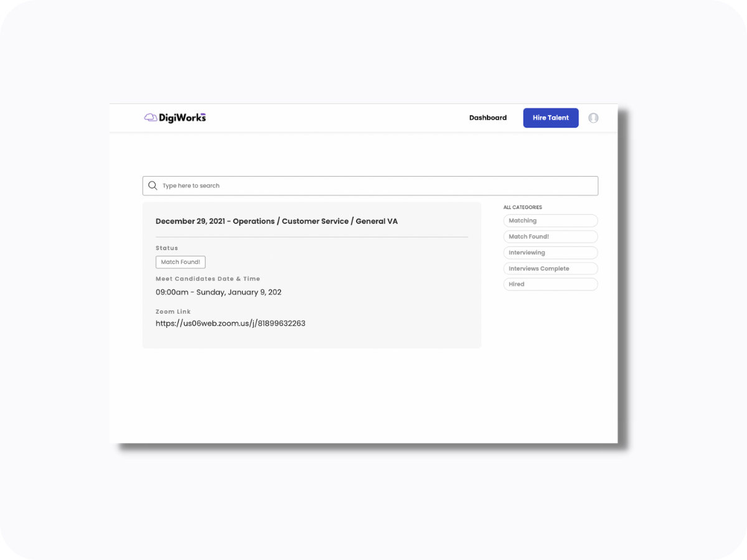Click the magnifying glass search icon

pyautogui.click(x=153, y=185)
